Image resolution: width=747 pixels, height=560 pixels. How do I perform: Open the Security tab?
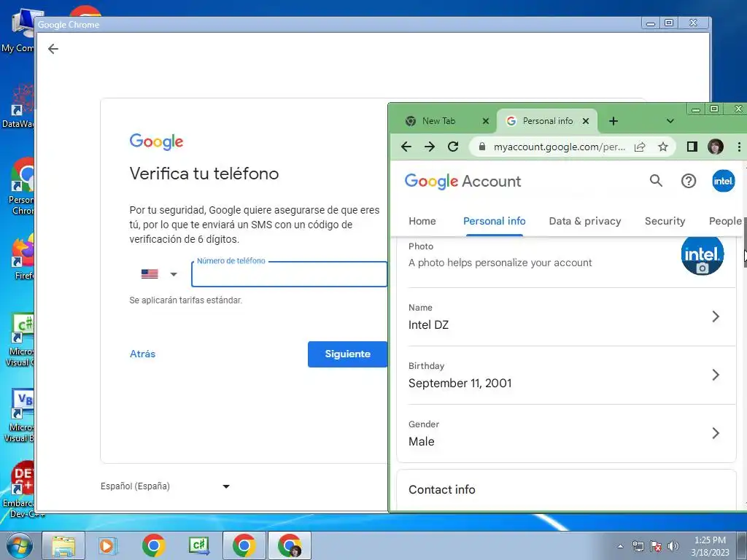[x=665, y=221]
